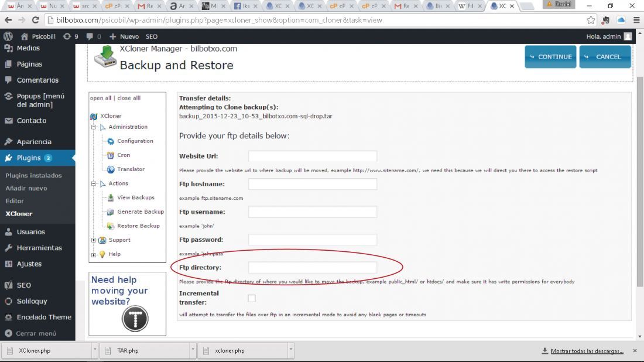This screenshot has width=644, height=362.
Task: Click the WordPress logo in admin bar
Action: tap(8, 36)
